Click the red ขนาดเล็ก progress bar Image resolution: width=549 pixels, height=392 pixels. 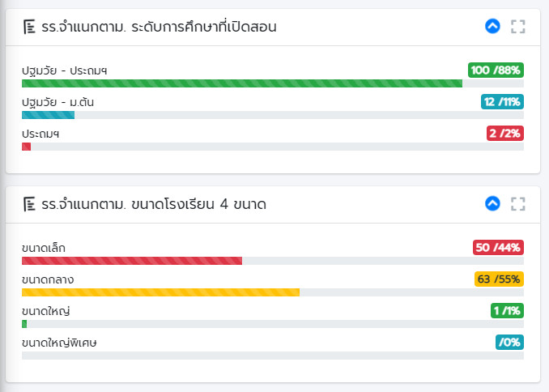[132, 261]
